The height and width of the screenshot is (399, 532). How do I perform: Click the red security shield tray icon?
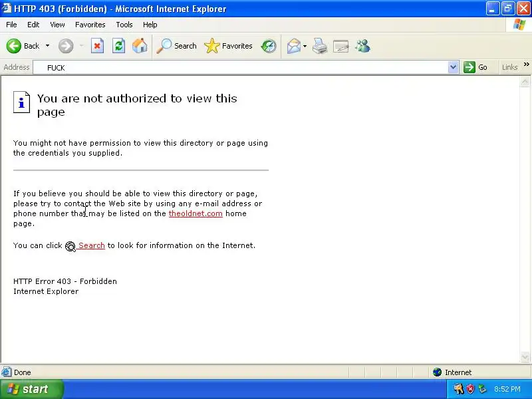click(x=470, y=389)
